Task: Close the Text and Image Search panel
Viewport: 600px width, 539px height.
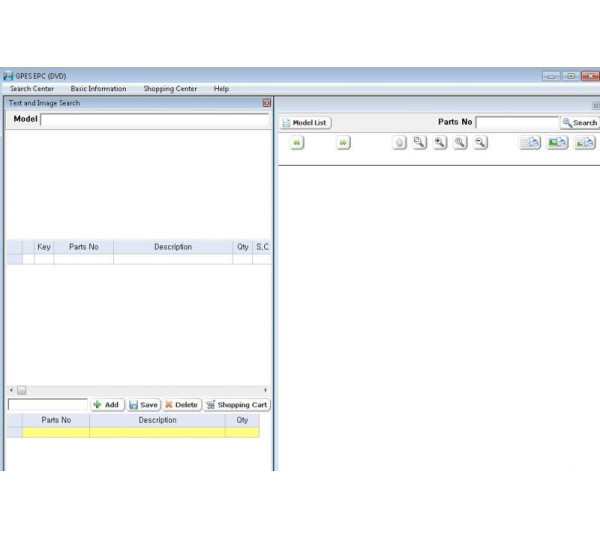Action: pyautogui.click(x=267, y=103)
